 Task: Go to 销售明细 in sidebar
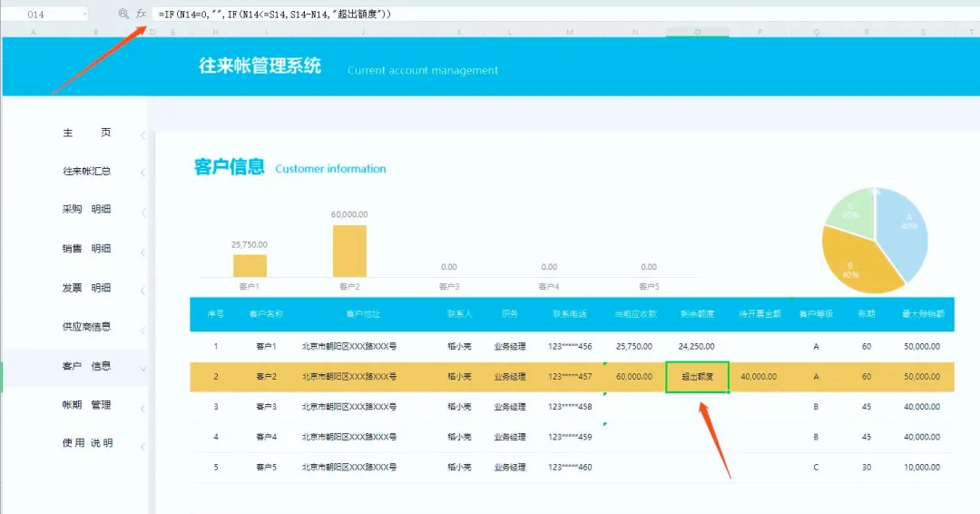click(x=87, y=248)
